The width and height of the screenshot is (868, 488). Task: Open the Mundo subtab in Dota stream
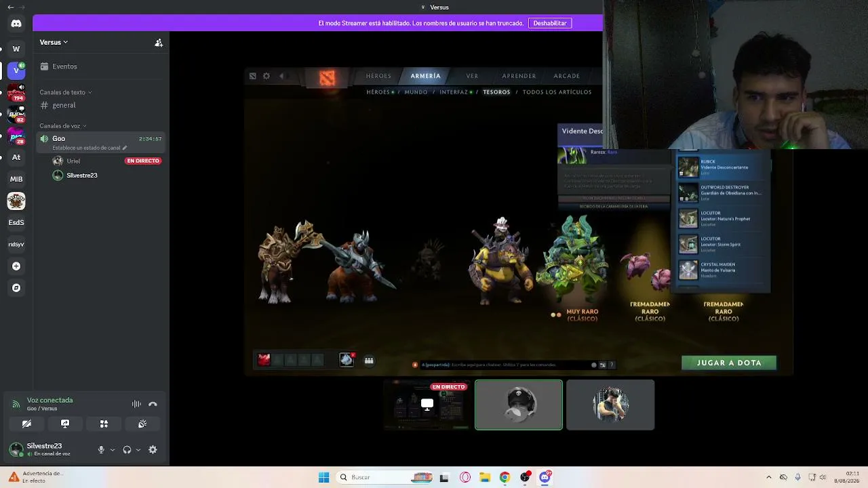416,92
